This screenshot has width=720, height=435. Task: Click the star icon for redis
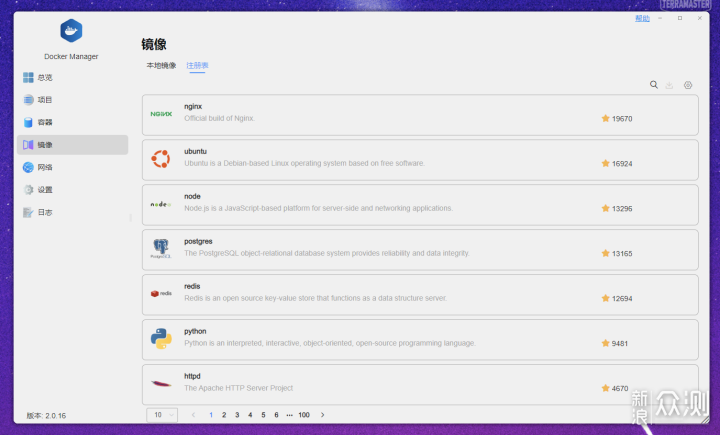(x=606, y=298)
